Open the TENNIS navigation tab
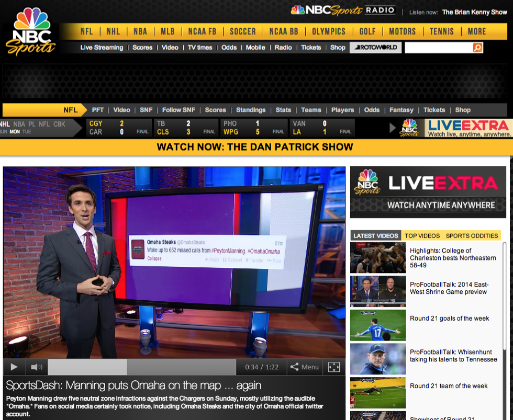 click(442, 31)
